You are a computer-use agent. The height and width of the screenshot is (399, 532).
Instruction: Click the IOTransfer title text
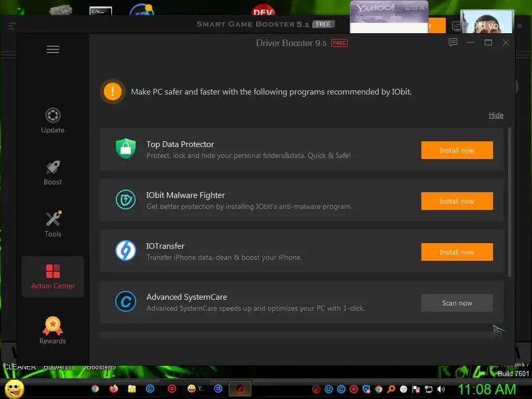click(165, 246)
